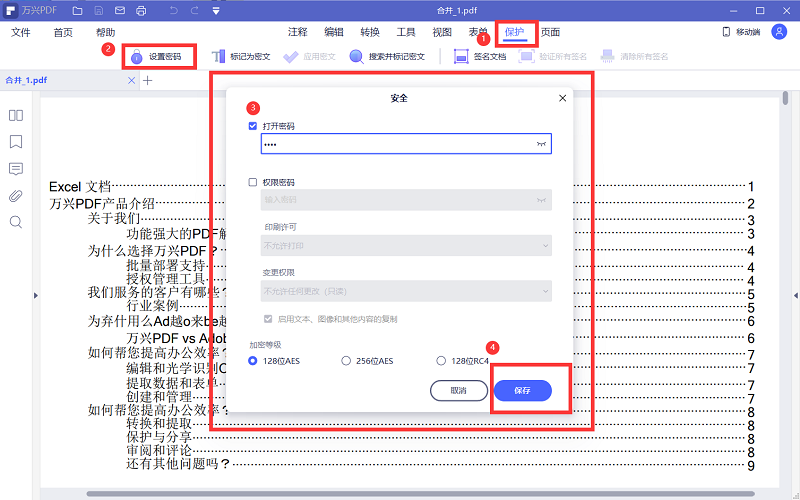Expand the left panel arrow
800x500 pixels.
(x=36, y=295)
